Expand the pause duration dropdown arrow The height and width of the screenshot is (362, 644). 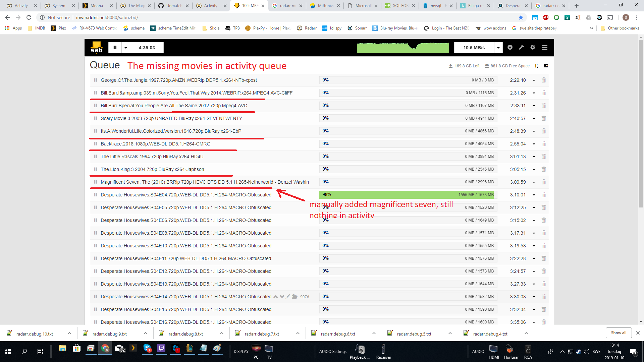pos(126,48)
